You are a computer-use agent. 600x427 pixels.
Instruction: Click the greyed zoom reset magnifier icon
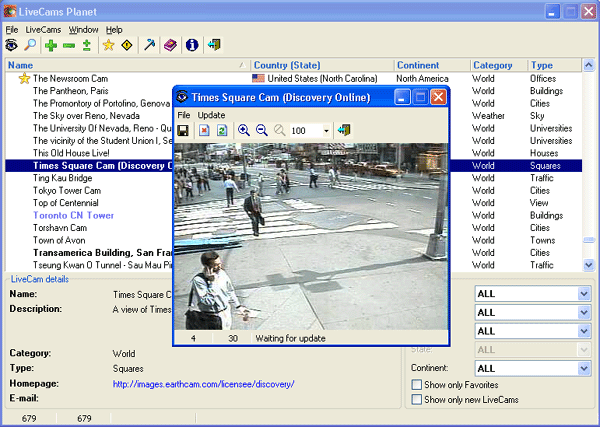[x=279, y=130]
